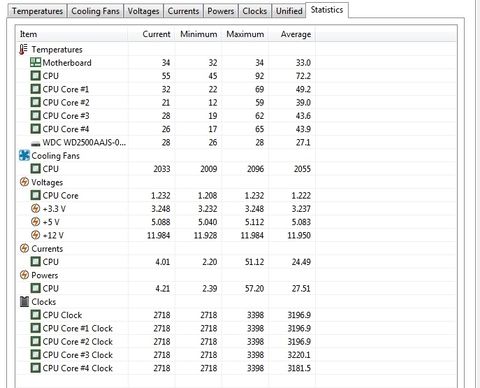Select the Voltages group label
Screen dimensions: 480x388
[47, 182]
